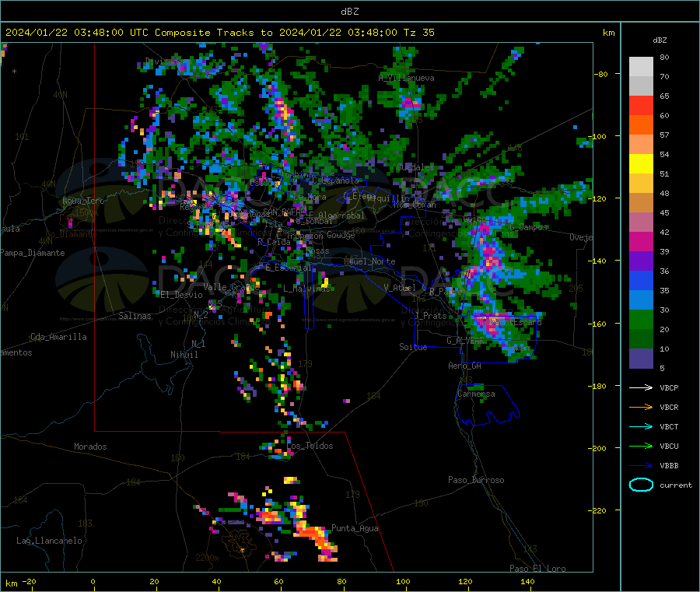Click the 'Paso_Barroso' place label
Screen dimensions: 700x592
point(476,480)
